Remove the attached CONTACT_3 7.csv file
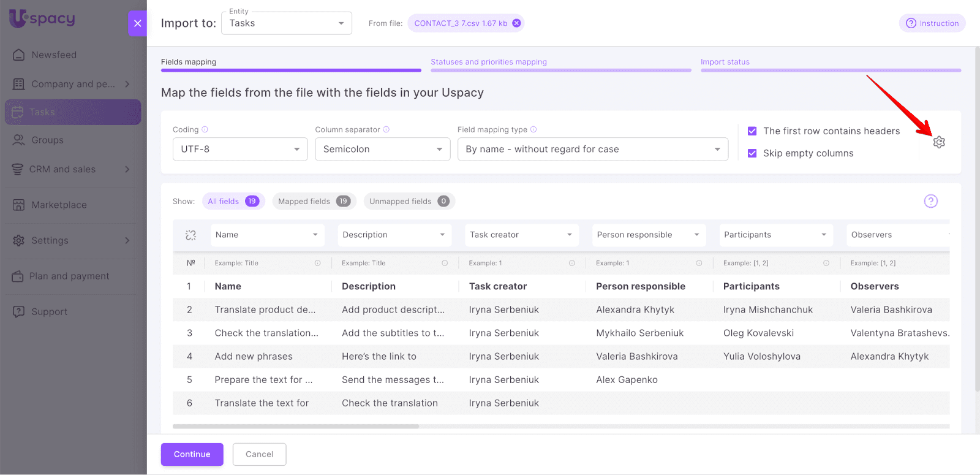The image size is (980, 475). click(516, 23)
